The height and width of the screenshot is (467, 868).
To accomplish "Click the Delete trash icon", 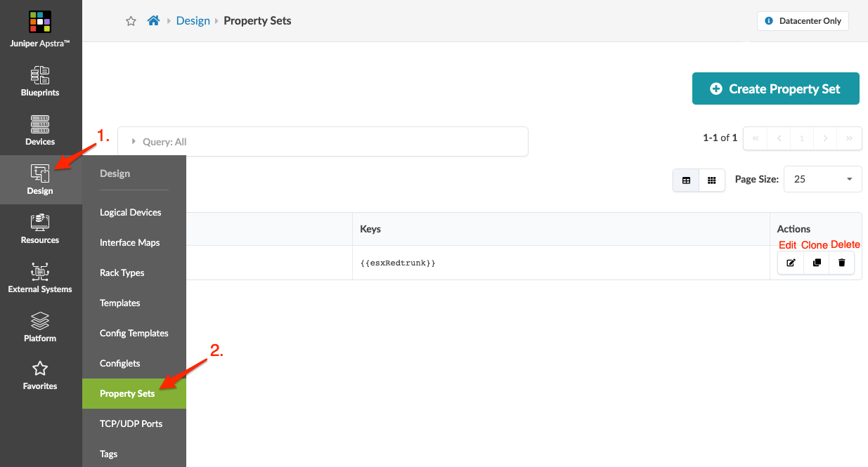I will 842,263.
